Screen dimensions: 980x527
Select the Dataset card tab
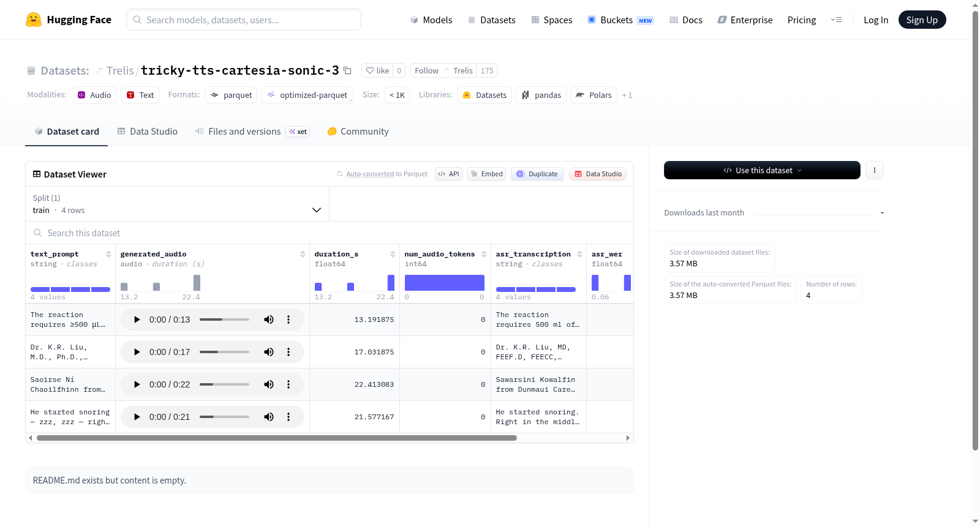point(66,132)
